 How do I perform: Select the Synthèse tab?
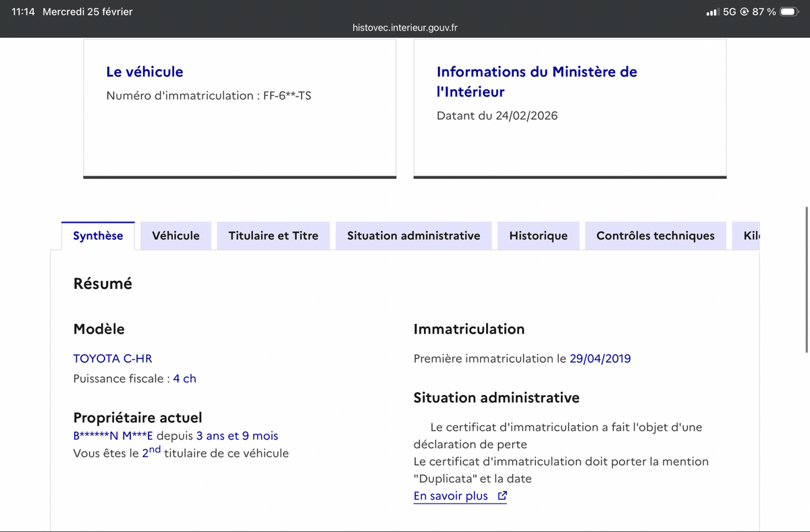pos(98,236)
